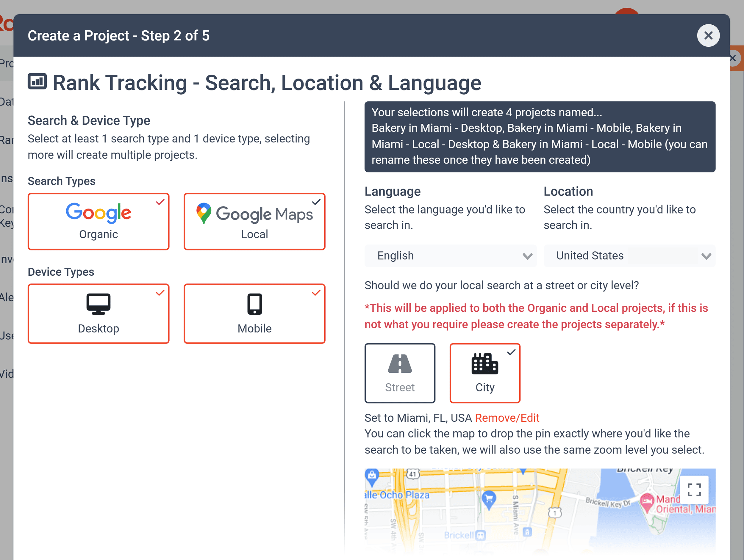Image resolution: width=744 pixels, height=560 pixels.
Task: Expand the country selector chevron
Action: point(706,256)
